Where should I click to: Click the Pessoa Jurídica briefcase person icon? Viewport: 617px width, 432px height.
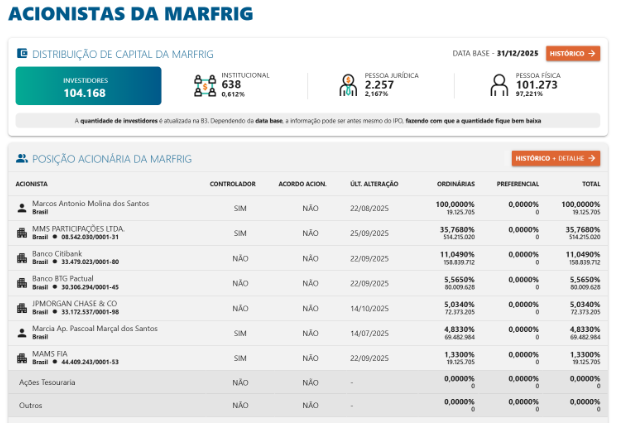348,85
